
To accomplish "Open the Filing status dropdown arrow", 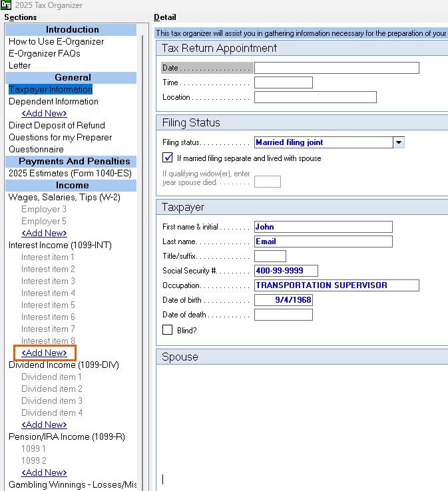I will 399,142.
